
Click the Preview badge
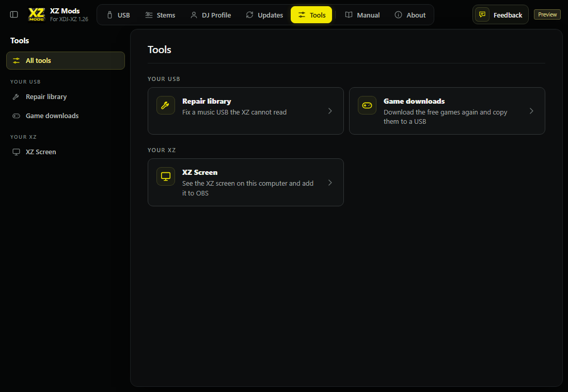[x=547, y=14]
